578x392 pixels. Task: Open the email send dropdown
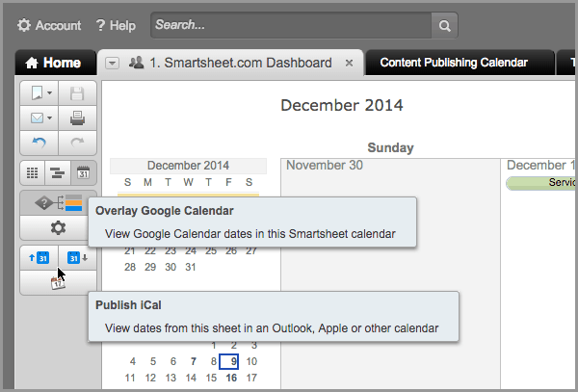[x=39, y=118]
